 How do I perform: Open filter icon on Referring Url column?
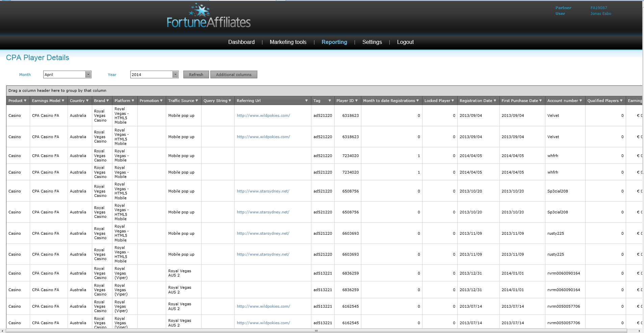pos(306,101)
